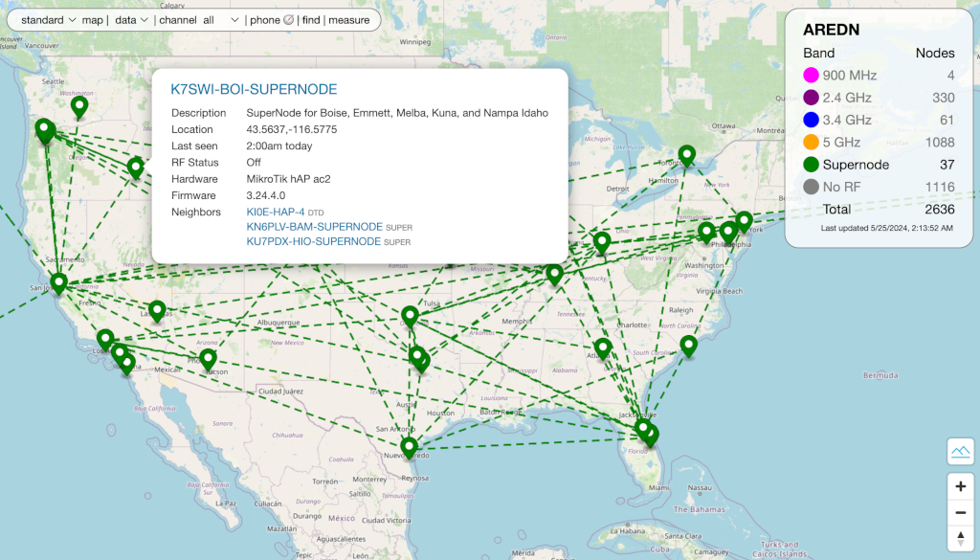Select the supernode pin in Ohio

[602, 242]
